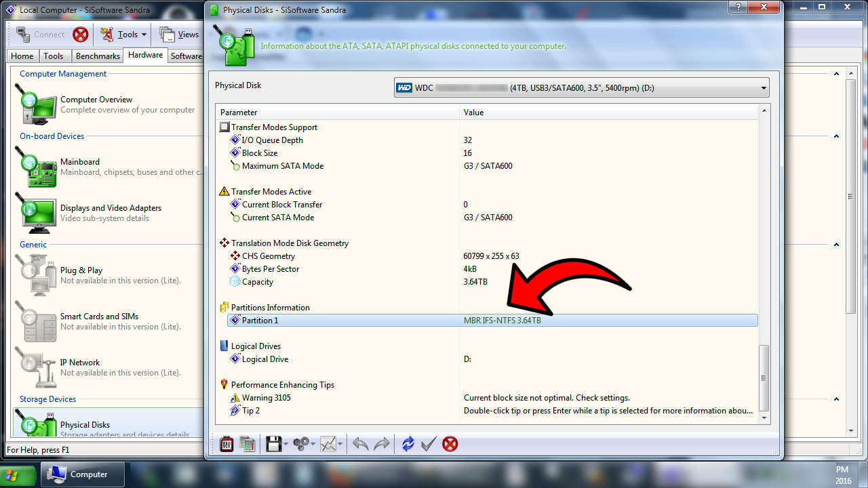The width and height of the screenshot is (868, 488).
Task: Select the Plug & Play module icon
Action: pyautogui.click(x=36, y=275)
